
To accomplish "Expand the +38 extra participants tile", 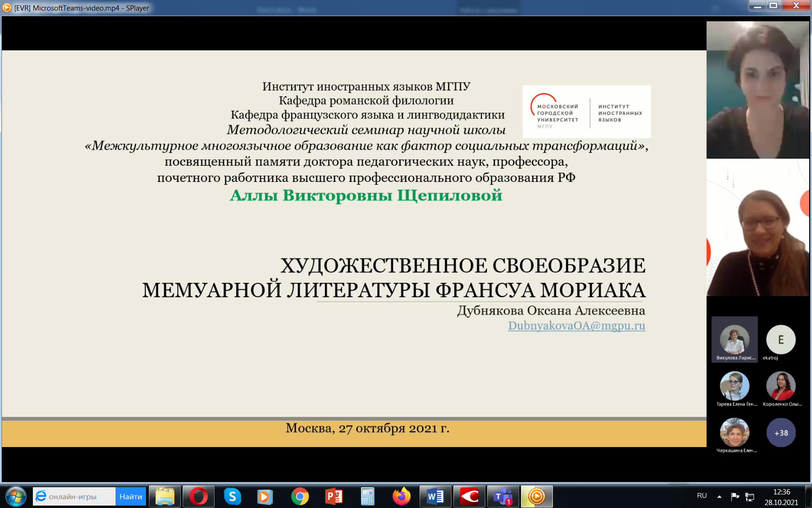I will pos(782,433).
